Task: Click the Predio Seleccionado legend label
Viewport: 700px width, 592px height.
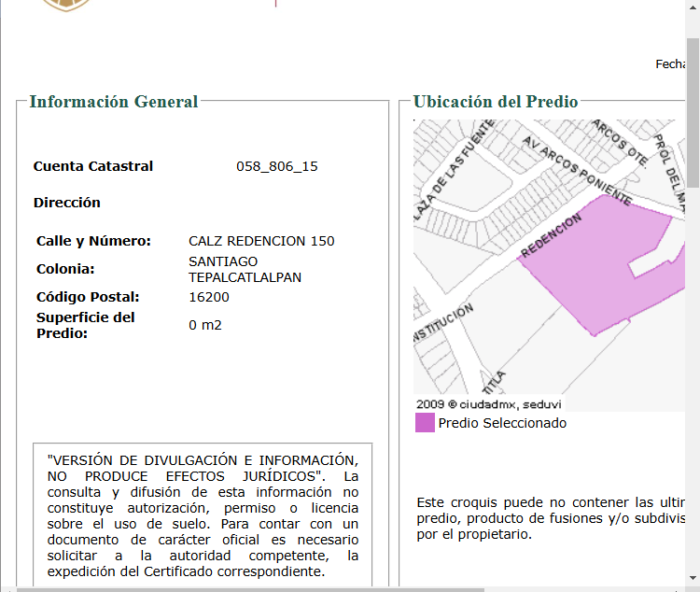Action: (502, 423)
